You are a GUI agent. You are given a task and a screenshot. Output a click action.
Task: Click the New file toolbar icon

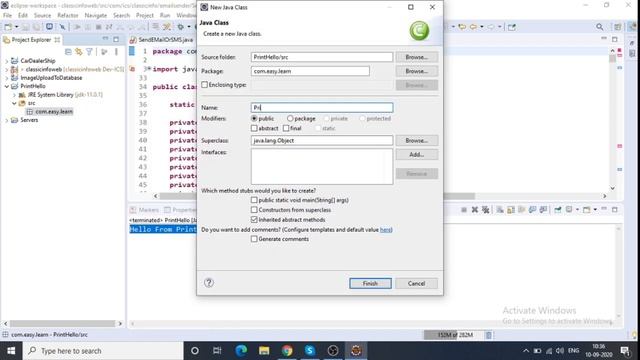8,27
